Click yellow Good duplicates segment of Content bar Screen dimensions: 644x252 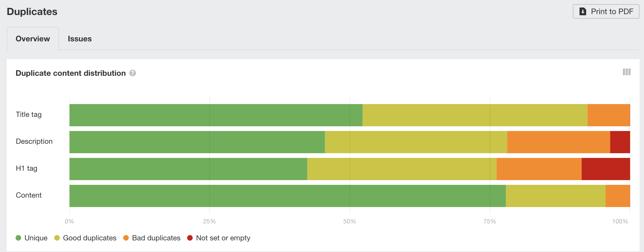[x=556, y=196]
